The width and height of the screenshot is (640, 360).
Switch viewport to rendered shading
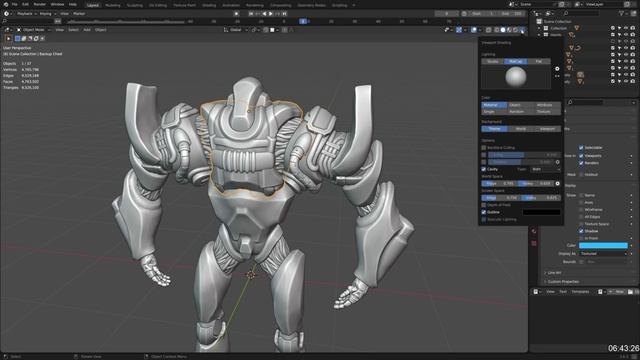tap(515, 30)
